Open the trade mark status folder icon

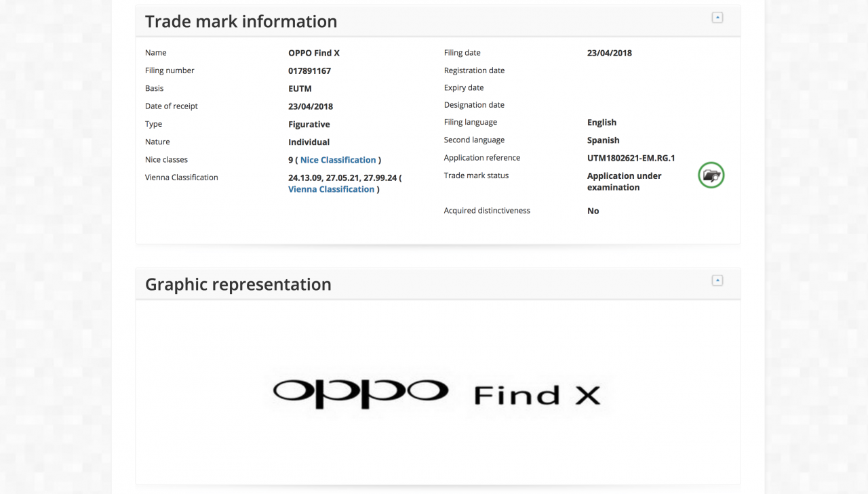coord(711,176)
